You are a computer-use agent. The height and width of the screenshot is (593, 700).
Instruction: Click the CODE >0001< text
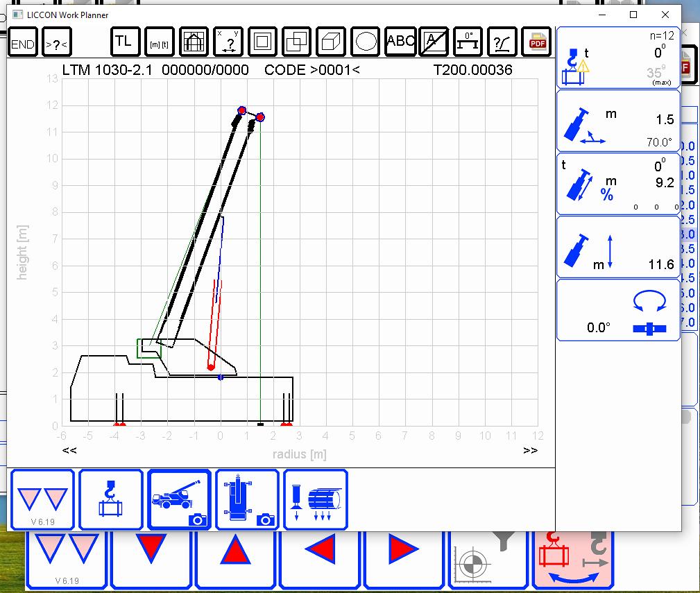(x=311, y=70)
